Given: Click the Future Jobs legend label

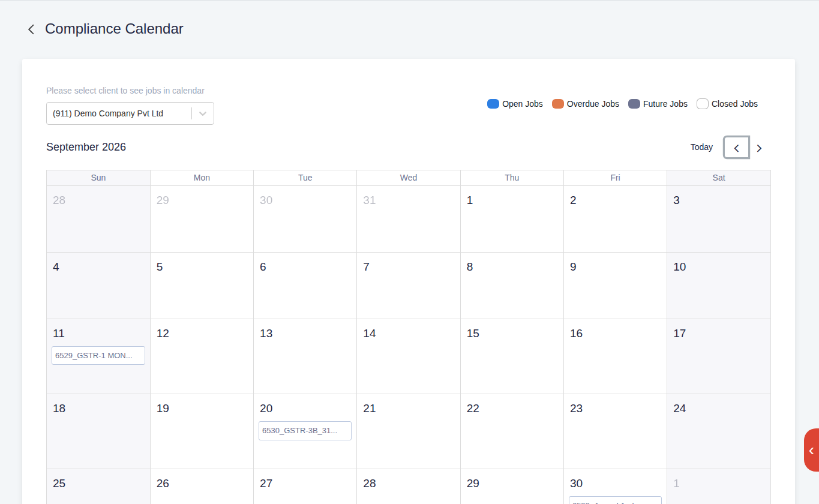Looking at the screenshot, I should tap(665, 104).
